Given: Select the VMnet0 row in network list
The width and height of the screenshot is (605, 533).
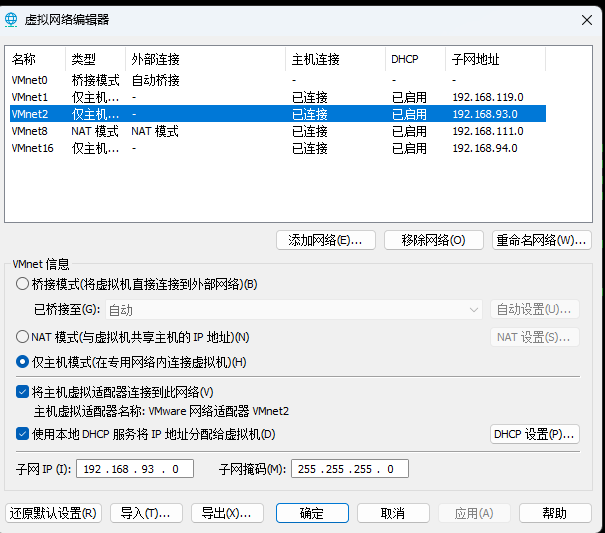Looking at the screenshot, I should tap(30, 80).
